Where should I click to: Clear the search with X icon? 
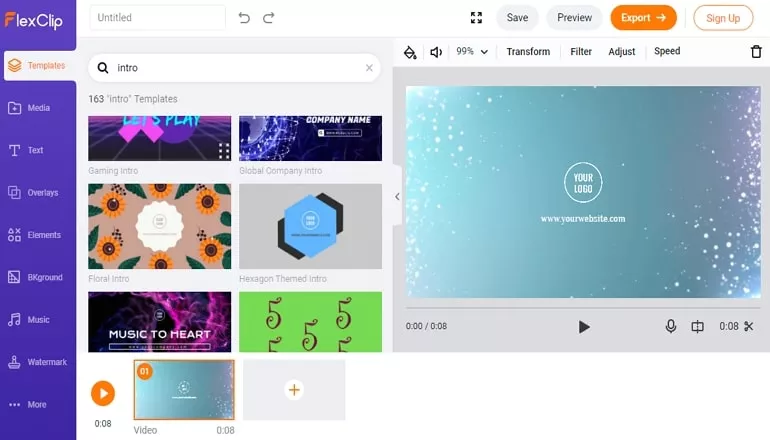click(x=369, y=68)
